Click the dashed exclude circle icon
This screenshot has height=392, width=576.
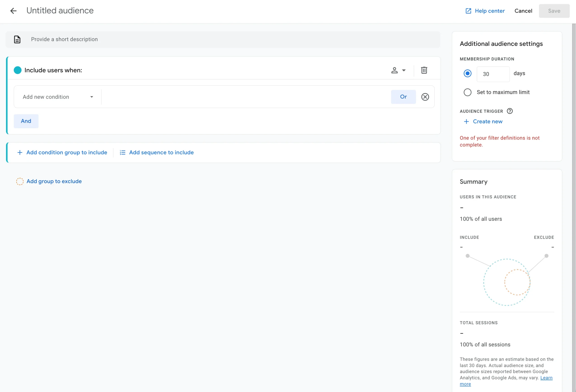(20, 181)
